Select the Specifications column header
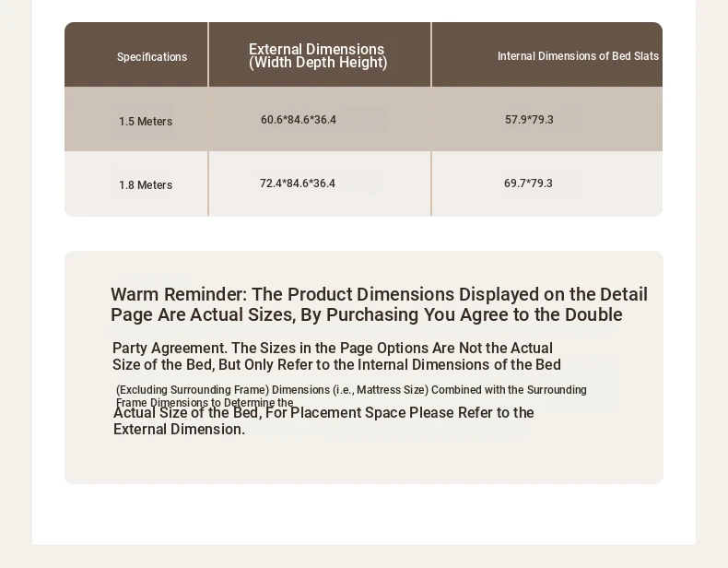 pyautogui.click(x=152, y=57)
